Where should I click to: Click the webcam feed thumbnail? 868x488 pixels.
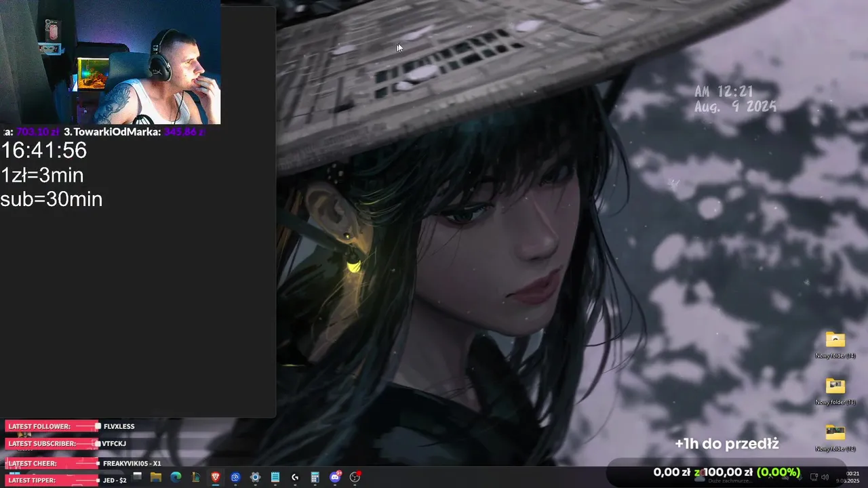(110, 62)
